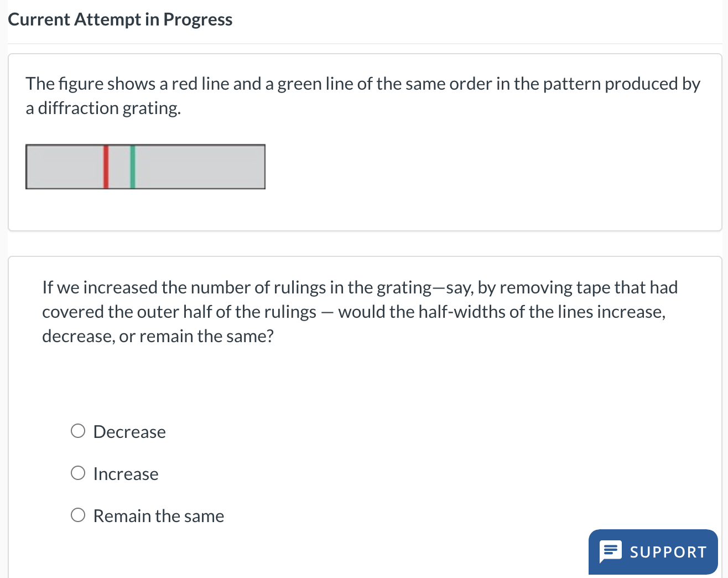The image size is (728, 578).
Task: Click the green spectral line in the figure
Action: point(132,166)
